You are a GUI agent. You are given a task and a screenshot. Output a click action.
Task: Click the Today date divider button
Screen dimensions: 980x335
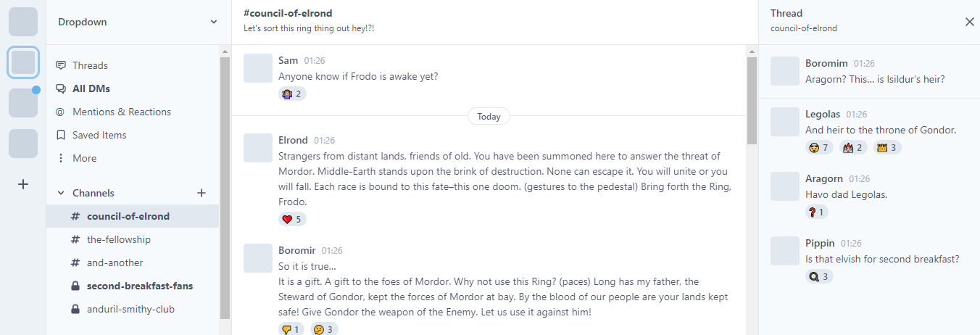[x=489, y=116]
